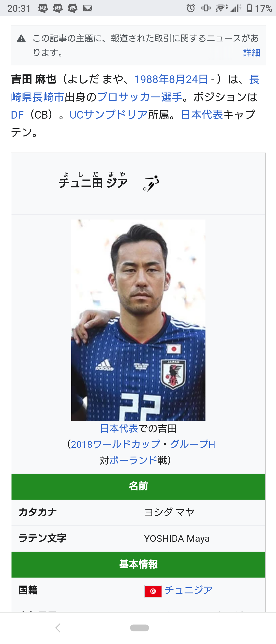
Task: Tap the warning triangle icon in notice
Action: click(x=21, y=39)
